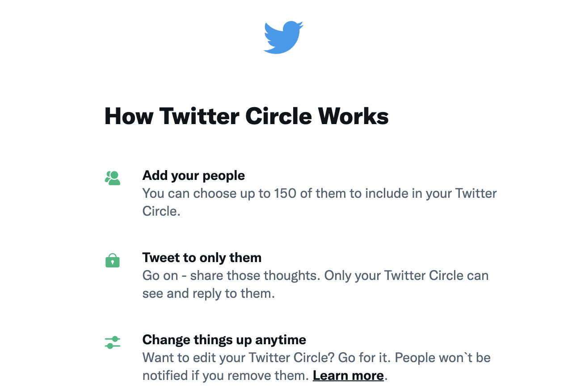Click the word 'Works' in the main heading
Viewport: 572px width, 392px height.
353,116
